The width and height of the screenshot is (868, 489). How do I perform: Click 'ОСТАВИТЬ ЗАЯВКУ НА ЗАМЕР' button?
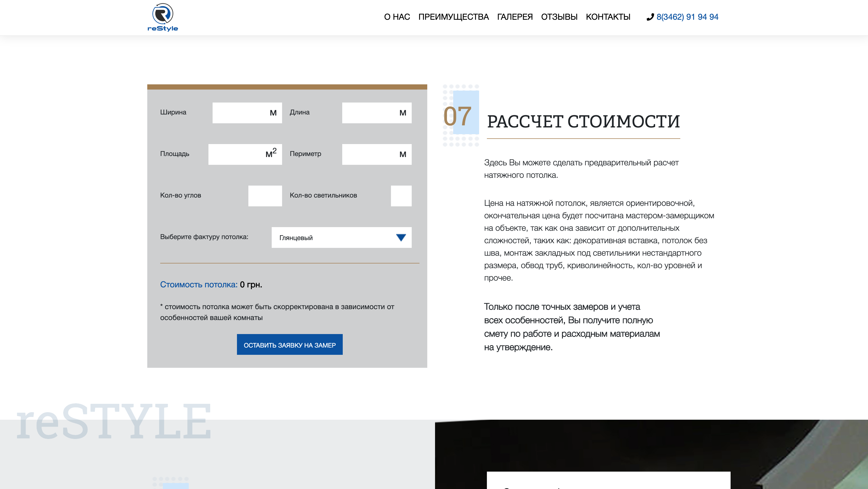click(290, 344)
